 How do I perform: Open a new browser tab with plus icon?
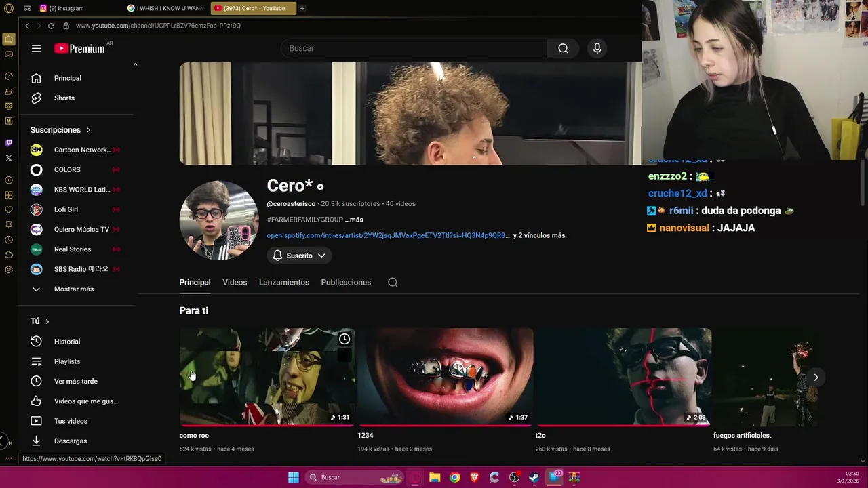[302, 8]
